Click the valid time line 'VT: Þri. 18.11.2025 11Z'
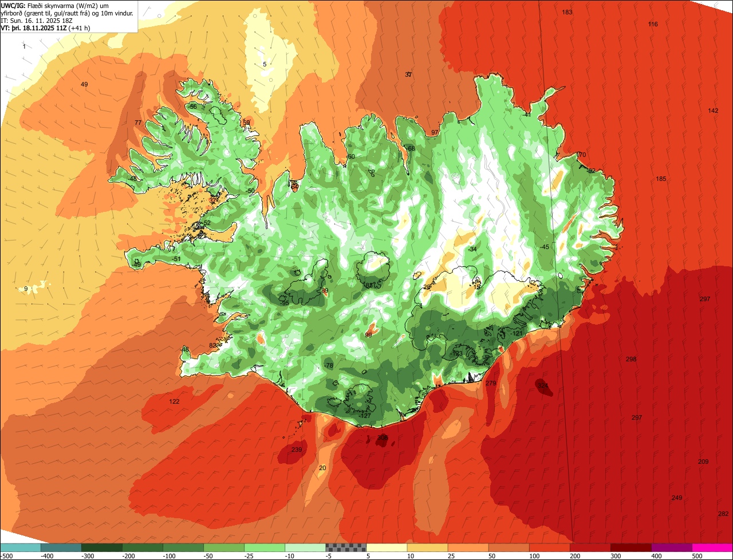The image size is (733, 560). (x=34, y=27)
